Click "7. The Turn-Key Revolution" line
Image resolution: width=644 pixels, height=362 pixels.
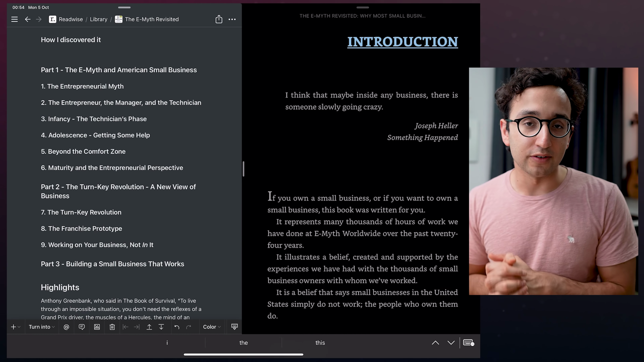81,212
